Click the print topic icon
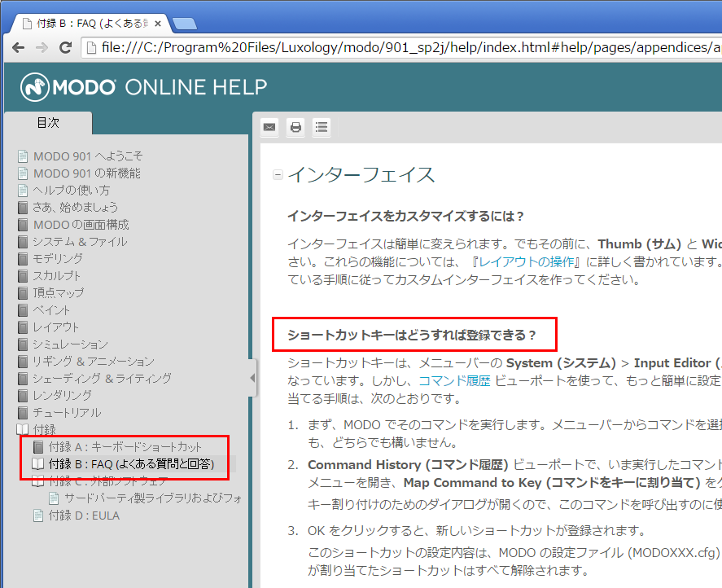This screenshot has height=588, width=722. point(295,127)
